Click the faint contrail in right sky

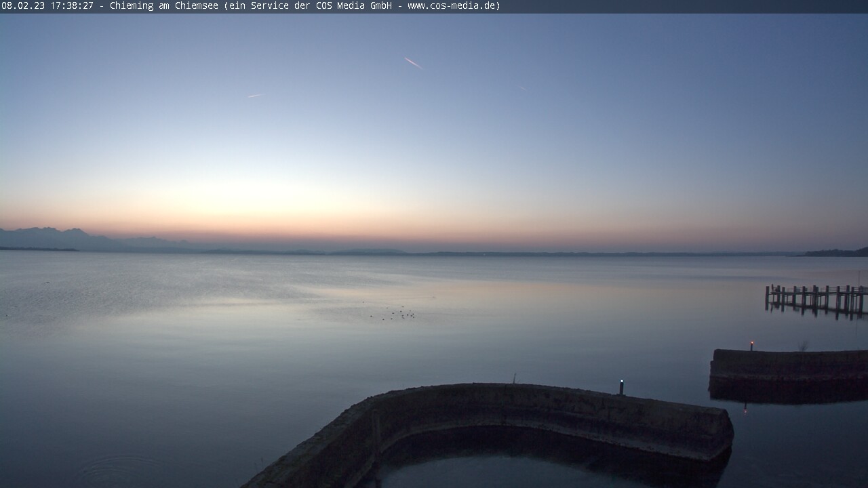click(523, 88)
